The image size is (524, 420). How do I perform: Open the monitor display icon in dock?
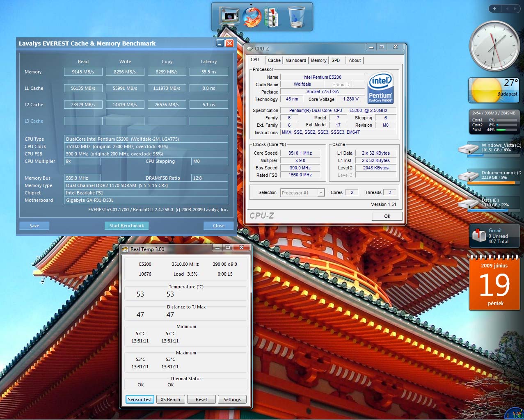tap(229, 17)
